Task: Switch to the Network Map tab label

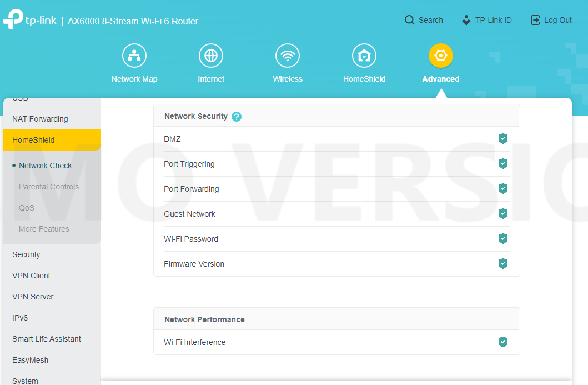Action: click(x=134, y=79)
